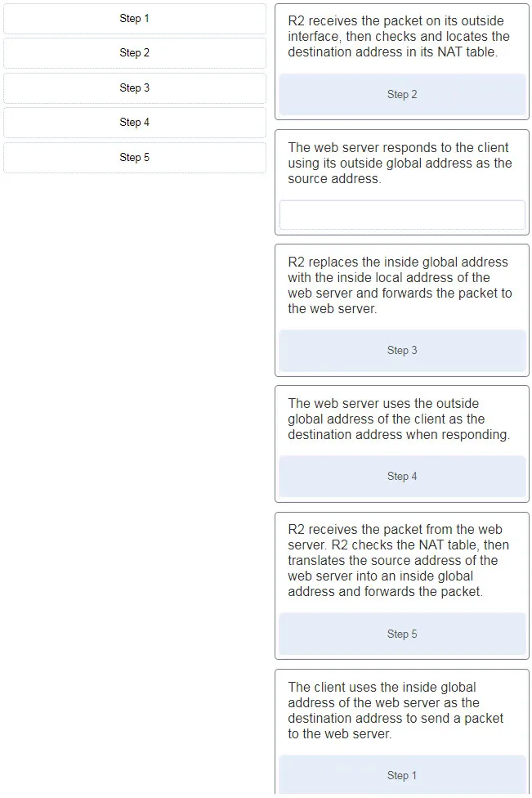
Task: Click placed Step 5 chip under translates source address card
Action: tap(402, 634)
